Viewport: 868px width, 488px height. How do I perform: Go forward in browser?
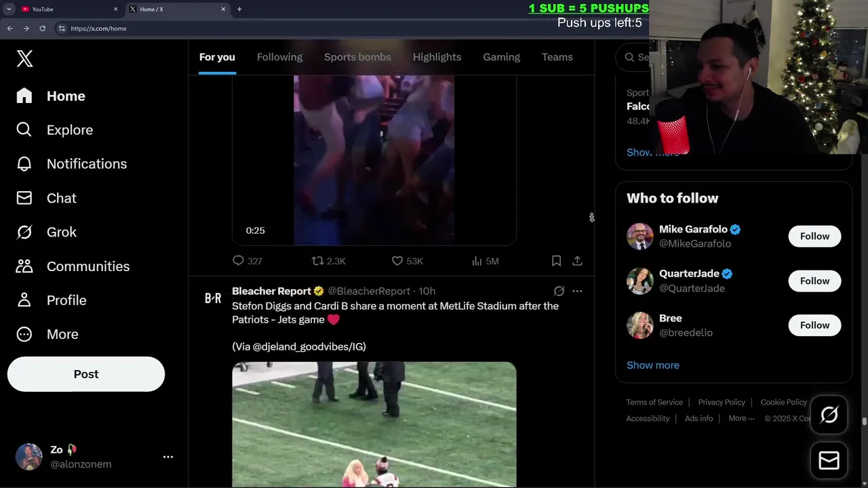point(26,28)
